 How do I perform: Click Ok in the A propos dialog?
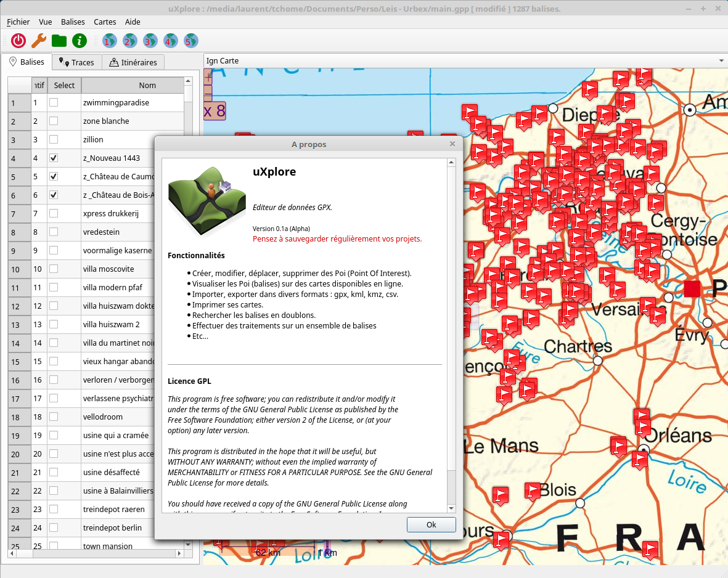coord(431,524)
